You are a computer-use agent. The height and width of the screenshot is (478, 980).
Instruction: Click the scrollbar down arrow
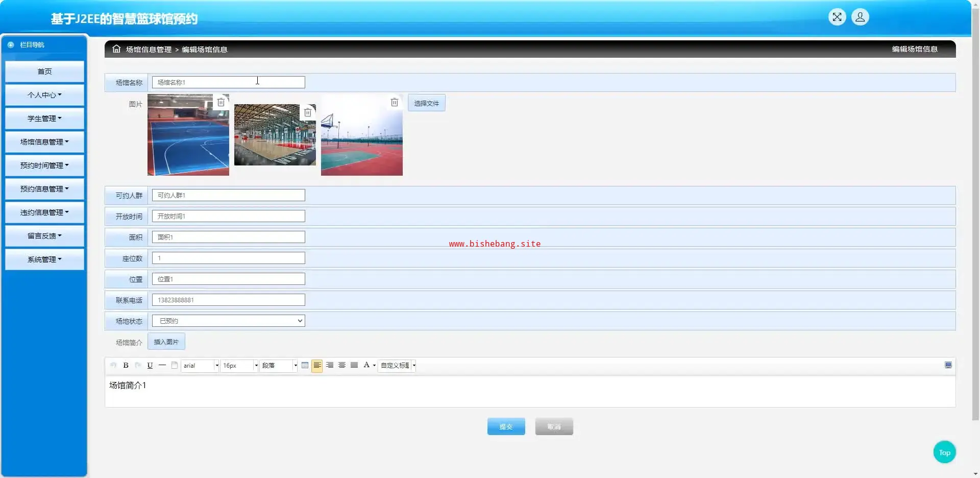pos(975,474)
